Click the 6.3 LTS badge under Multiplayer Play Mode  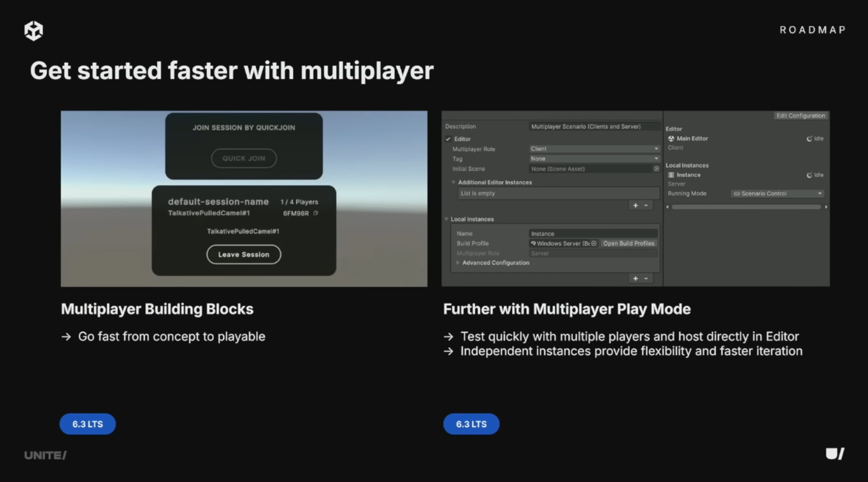click(x=471, y=424)
